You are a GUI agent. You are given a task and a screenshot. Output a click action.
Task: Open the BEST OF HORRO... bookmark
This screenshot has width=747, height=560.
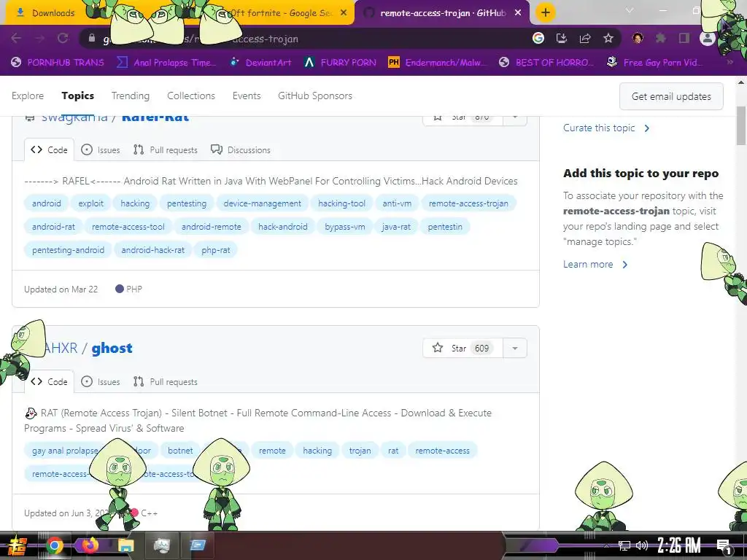point(546,63)
